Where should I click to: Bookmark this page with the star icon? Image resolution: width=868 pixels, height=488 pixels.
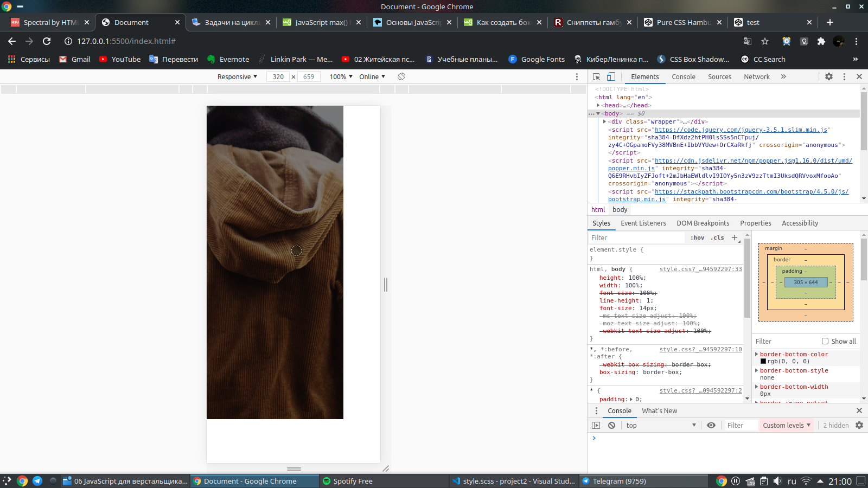765,41
